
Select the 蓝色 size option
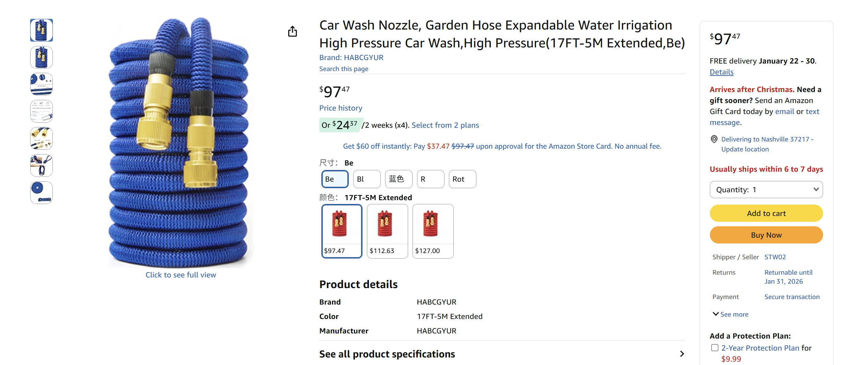(398, 179)
